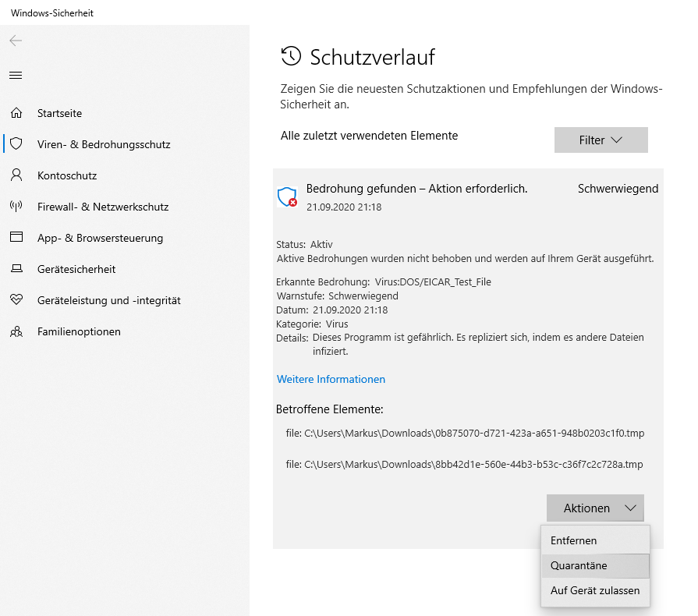The height and width of the screenshot is (616, 698).
Task: Click the Warnstufe: Schwerwiegend line
Action: (338, 296)
